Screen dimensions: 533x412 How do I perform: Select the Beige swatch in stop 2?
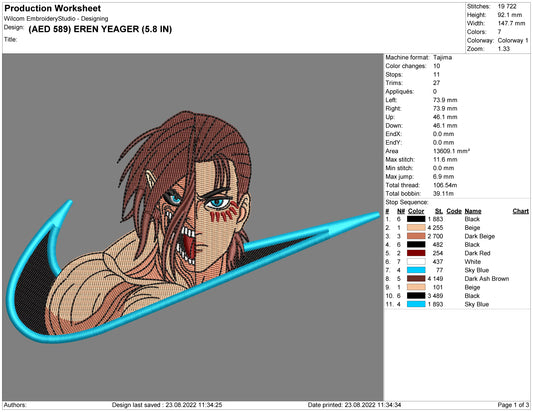click(x=416, y=228)
